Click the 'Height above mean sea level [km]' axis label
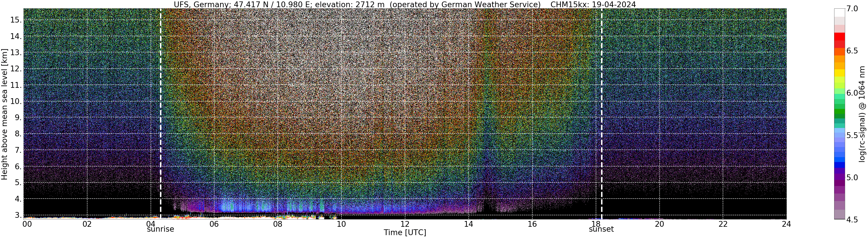The height and width of the screenshot is (238, 868). tap(4, 114)
